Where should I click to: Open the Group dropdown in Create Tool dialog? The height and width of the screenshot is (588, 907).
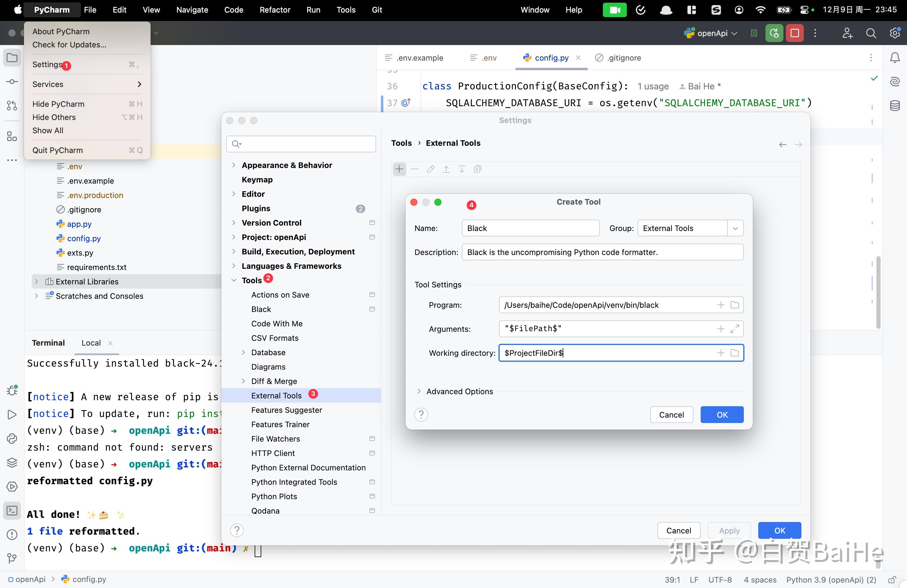pos(735,228)
